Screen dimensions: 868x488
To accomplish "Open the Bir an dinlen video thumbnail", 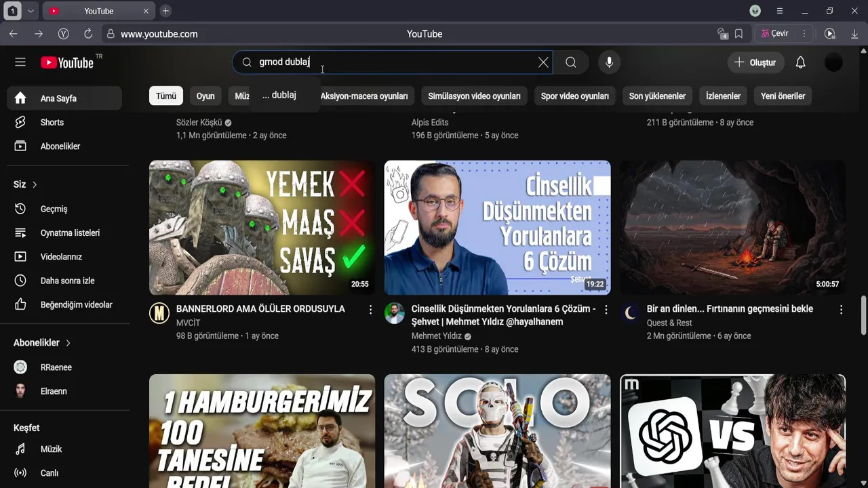I will [732, 228].
